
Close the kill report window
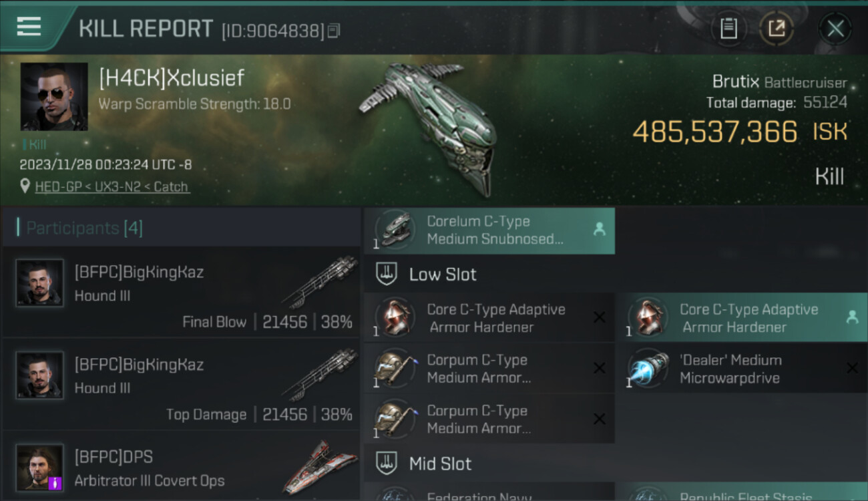[835, 29]
